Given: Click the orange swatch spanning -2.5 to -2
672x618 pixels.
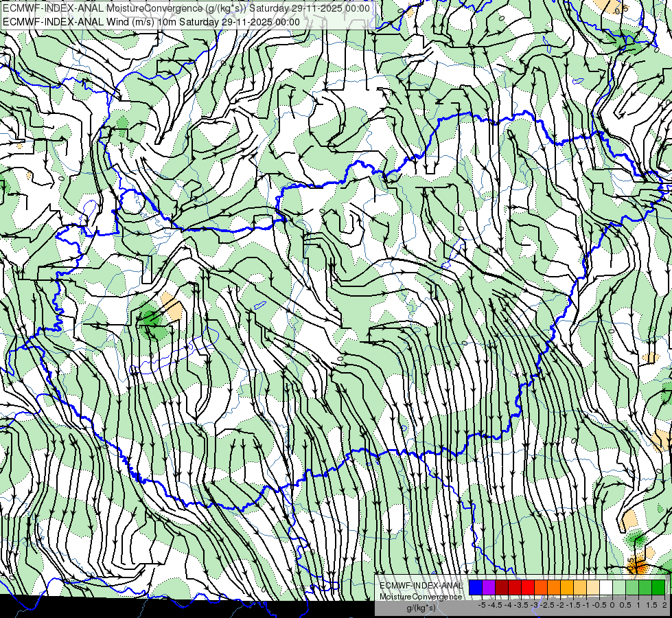Looking at the screenshot, I should click(554, 587).
